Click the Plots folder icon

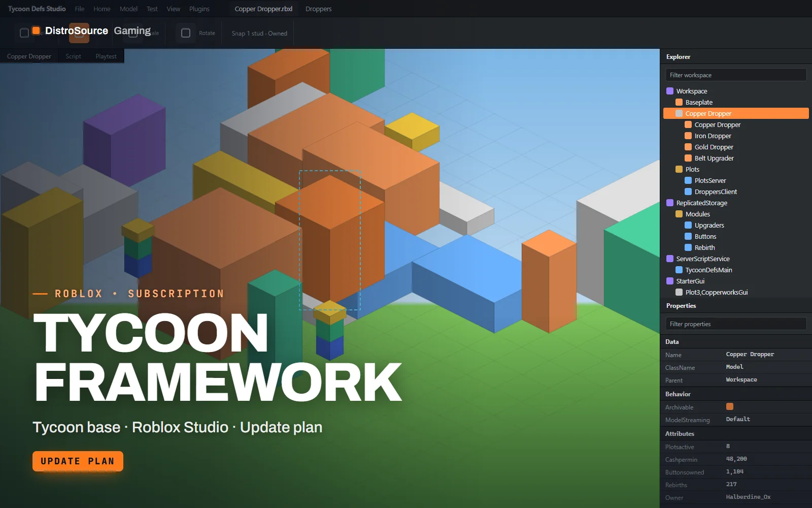click(x=679, y=169)
